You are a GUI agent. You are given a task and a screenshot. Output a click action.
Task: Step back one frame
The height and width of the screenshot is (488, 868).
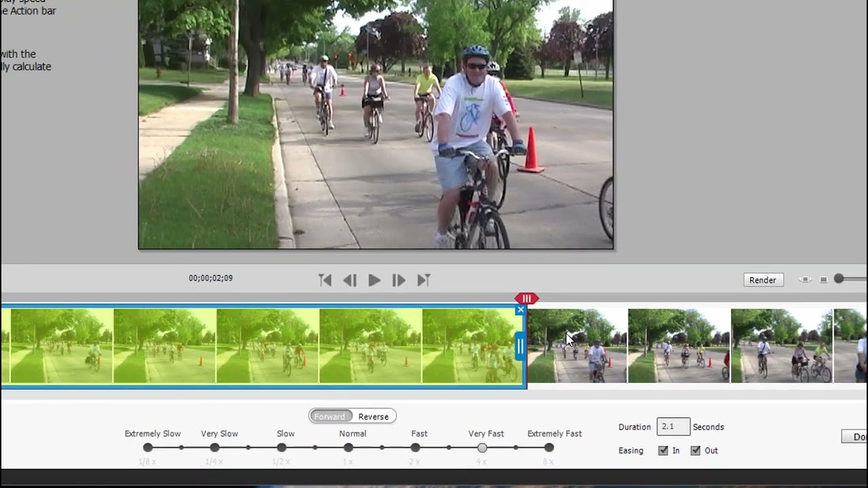coord(350,280)
